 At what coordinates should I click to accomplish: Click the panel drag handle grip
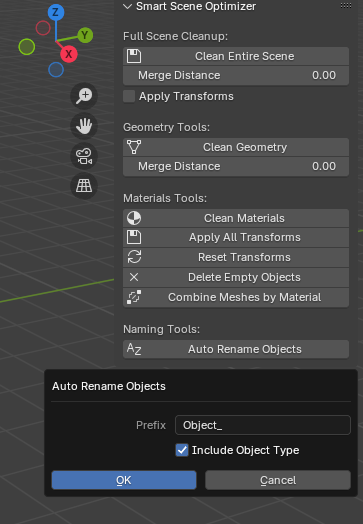(346, 5)
